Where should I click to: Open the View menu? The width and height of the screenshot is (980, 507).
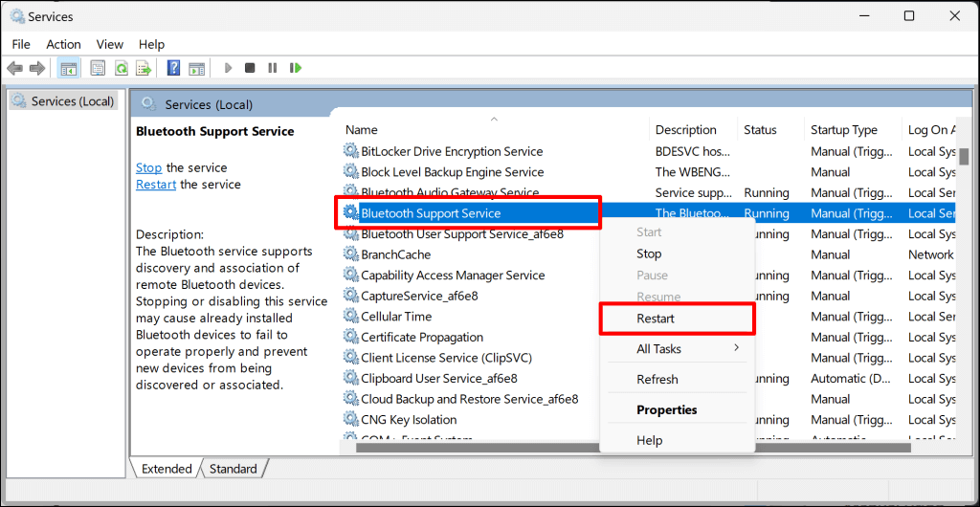(109, 44)
